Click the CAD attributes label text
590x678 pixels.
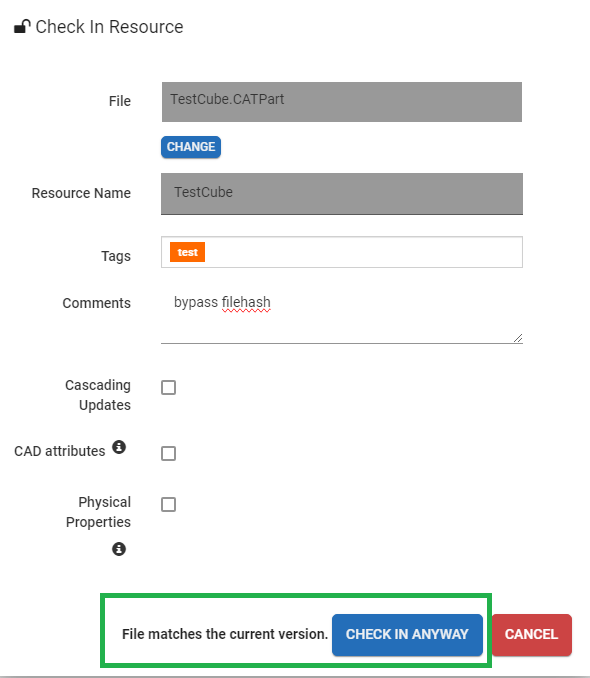(x=60, y=451)
